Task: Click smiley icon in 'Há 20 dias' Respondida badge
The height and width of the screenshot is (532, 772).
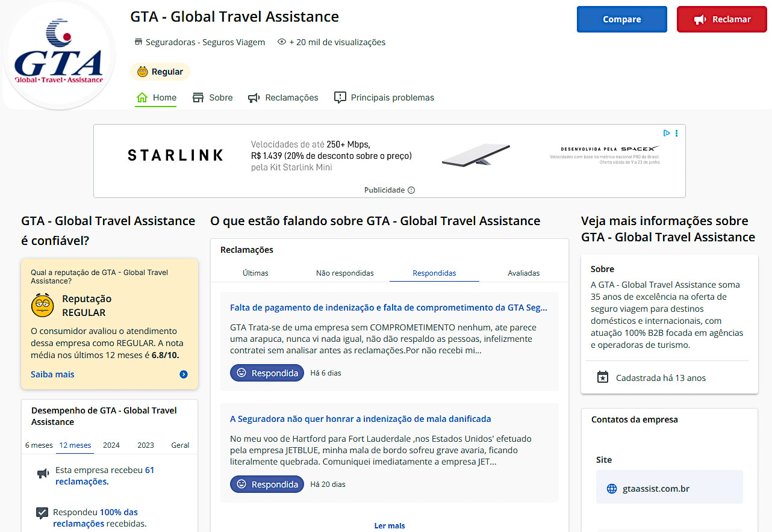Action: tap(241, 484)
